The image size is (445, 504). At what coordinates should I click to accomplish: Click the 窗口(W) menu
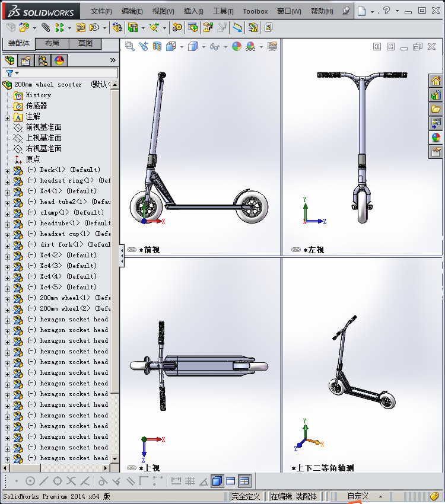(x=289, y=11)
